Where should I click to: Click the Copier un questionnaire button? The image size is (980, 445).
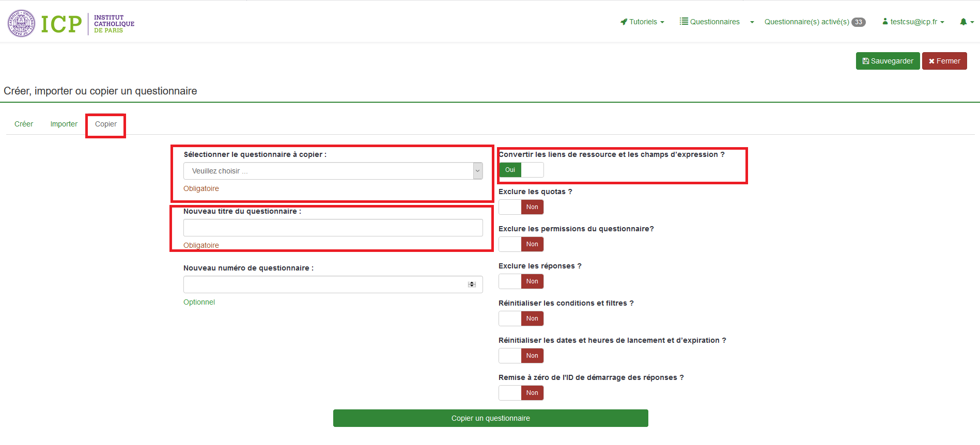point(490,418)
